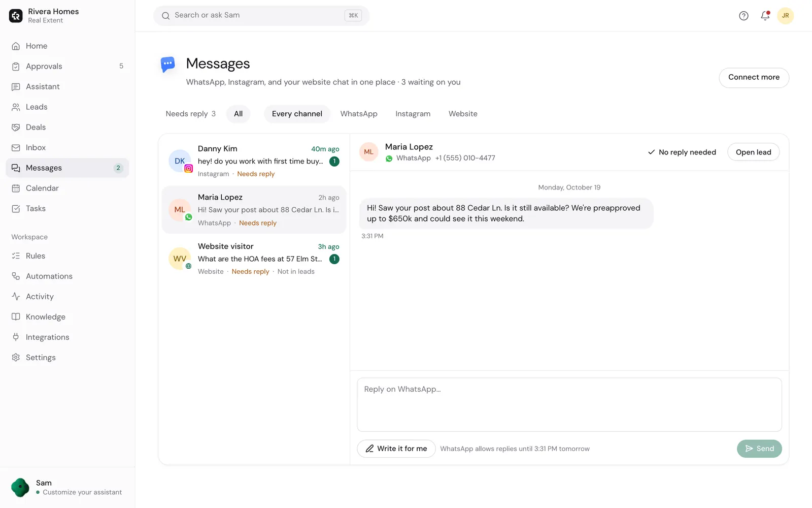Click Write it for me button
Viewport: 812px width, 508px height.
396,449
